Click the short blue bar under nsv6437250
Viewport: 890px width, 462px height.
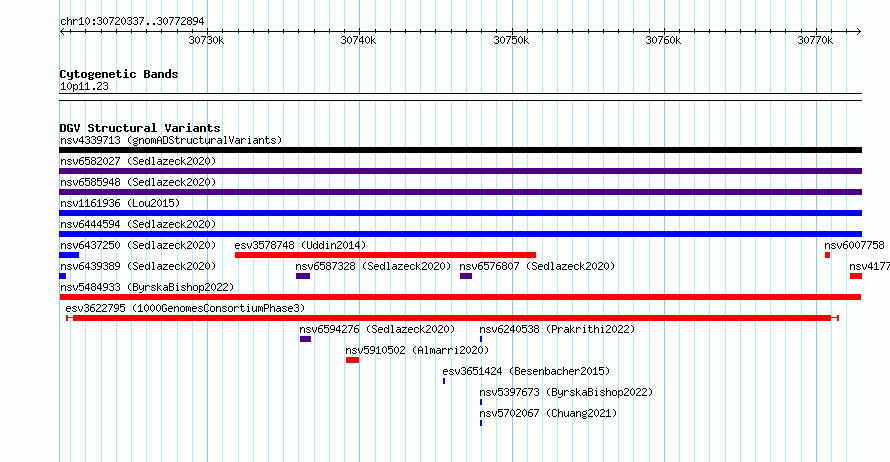coord(69,255)
